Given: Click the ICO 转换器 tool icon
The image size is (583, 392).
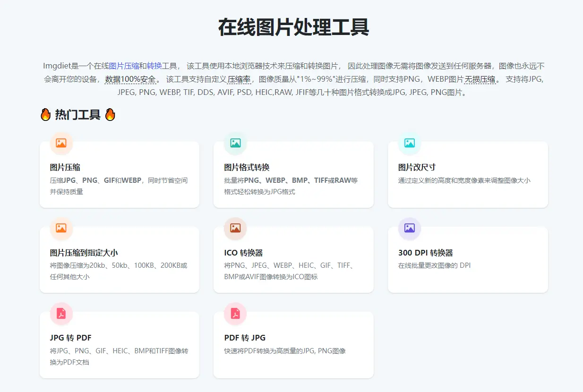Looking at the screenshot, I should [234, 229].
